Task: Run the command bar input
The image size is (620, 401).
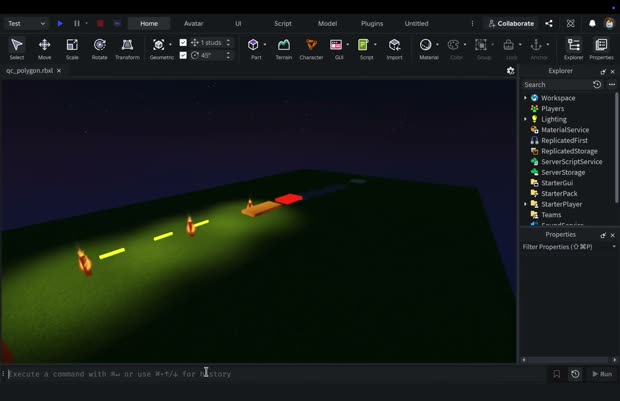Action: [602, 374]
